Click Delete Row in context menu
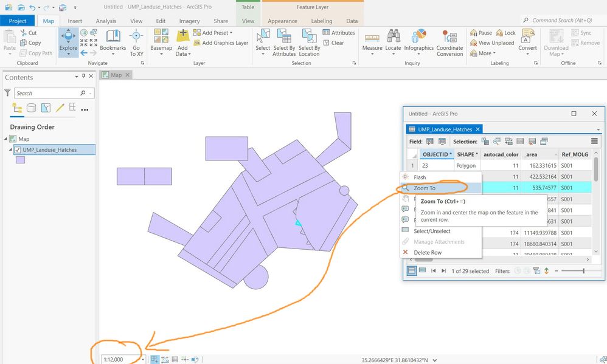This screenshot has height=364, width=607. tap(428, 252)
